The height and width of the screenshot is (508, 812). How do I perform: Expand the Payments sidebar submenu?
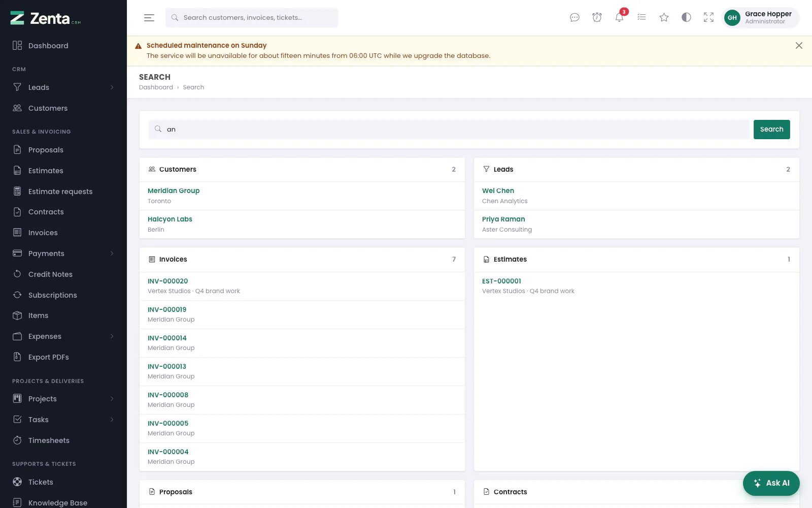63,253
